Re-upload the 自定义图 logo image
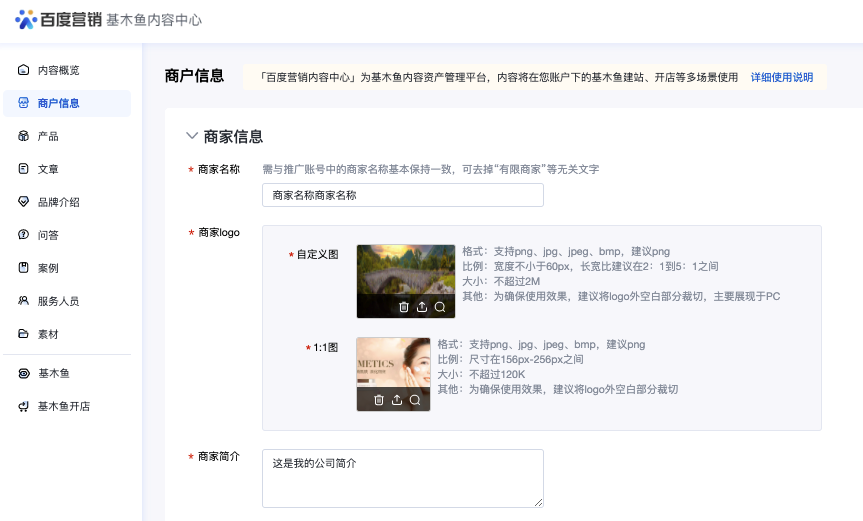863x521 pixels. (422, 307)
